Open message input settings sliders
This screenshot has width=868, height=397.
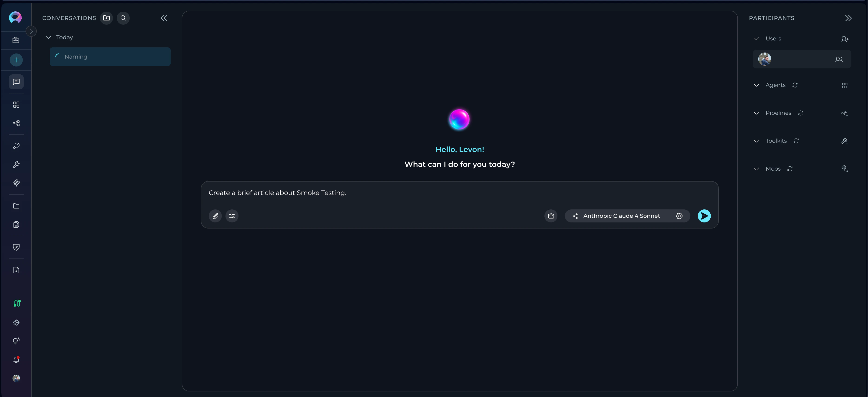point(232,216)
